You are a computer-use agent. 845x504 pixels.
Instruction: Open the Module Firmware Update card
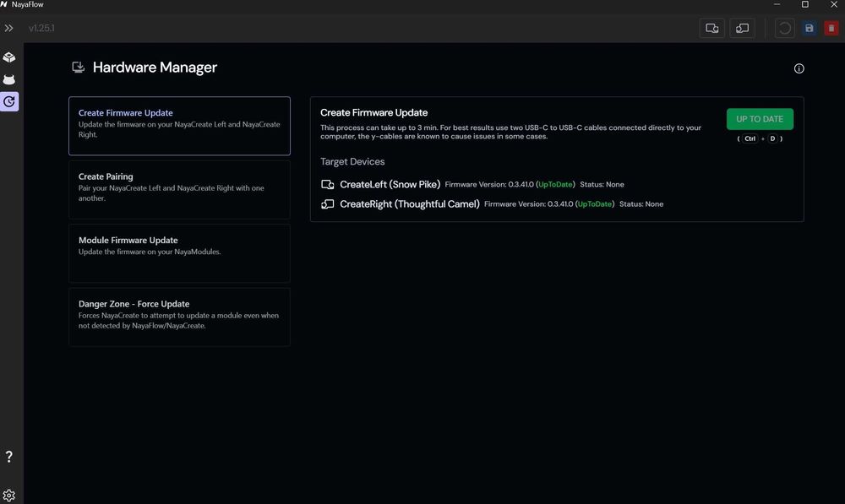179,253
